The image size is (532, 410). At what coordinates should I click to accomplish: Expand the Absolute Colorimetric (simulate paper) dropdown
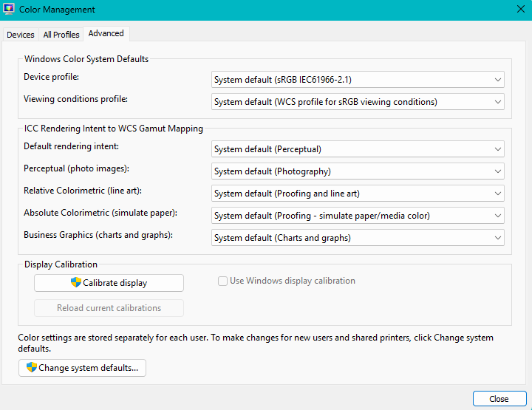[358, 216]
